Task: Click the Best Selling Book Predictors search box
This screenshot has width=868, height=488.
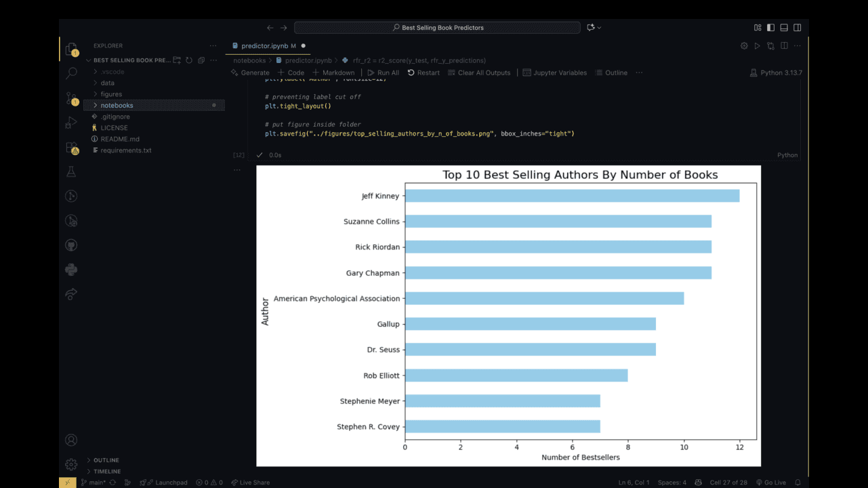Action: pos(437,28)
